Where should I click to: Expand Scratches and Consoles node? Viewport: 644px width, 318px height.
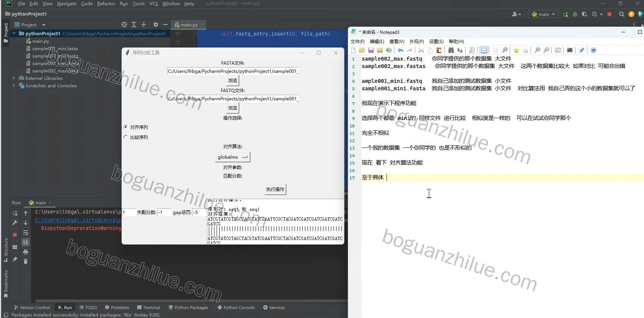pyautogui.click(x=14, y=85)
